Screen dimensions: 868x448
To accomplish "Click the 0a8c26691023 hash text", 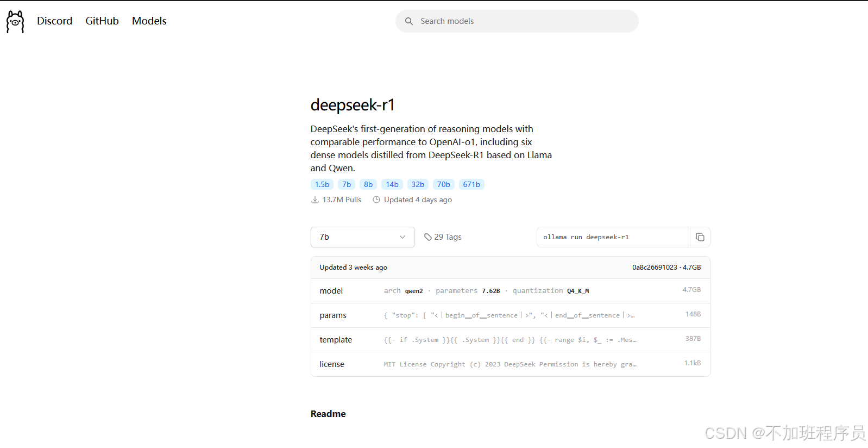I will click(655, 267).
